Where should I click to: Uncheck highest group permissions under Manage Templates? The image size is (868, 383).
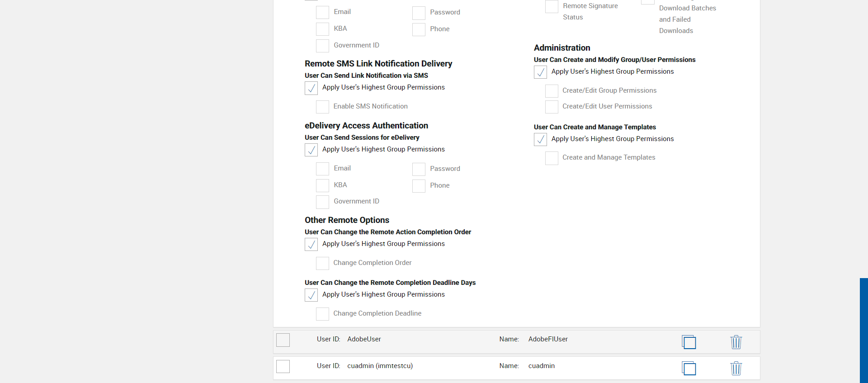coord(540,139)
